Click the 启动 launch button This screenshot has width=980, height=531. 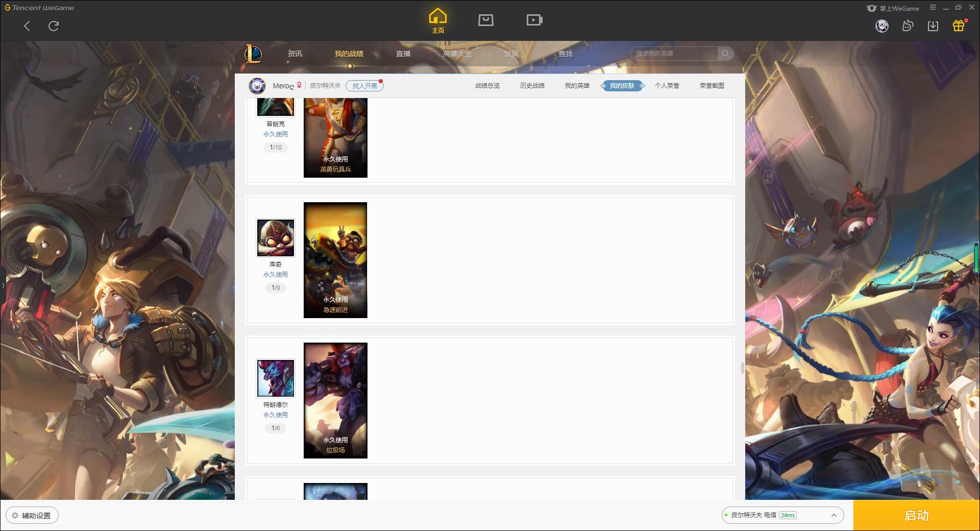tap(917, 516)
